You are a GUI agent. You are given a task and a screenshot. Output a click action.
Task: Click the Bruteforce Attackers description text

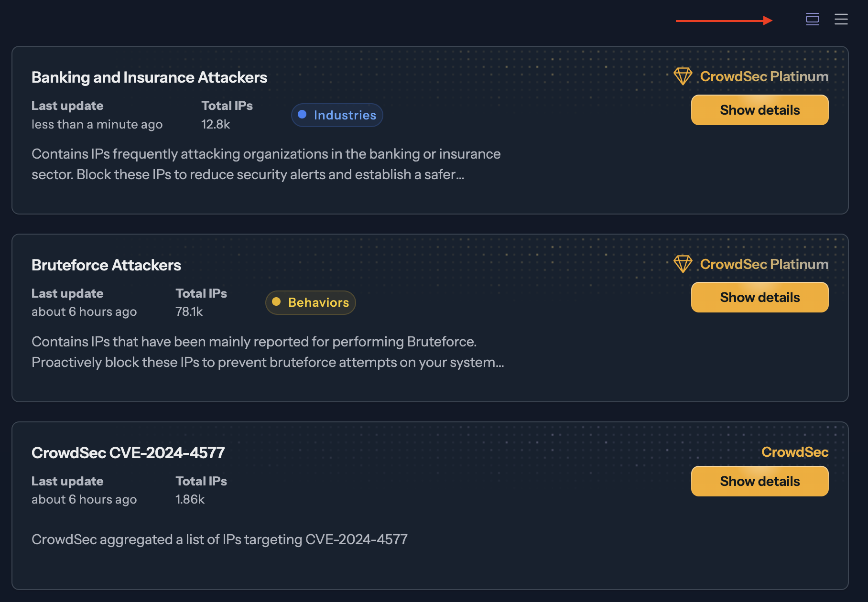(x=268, y=352)
